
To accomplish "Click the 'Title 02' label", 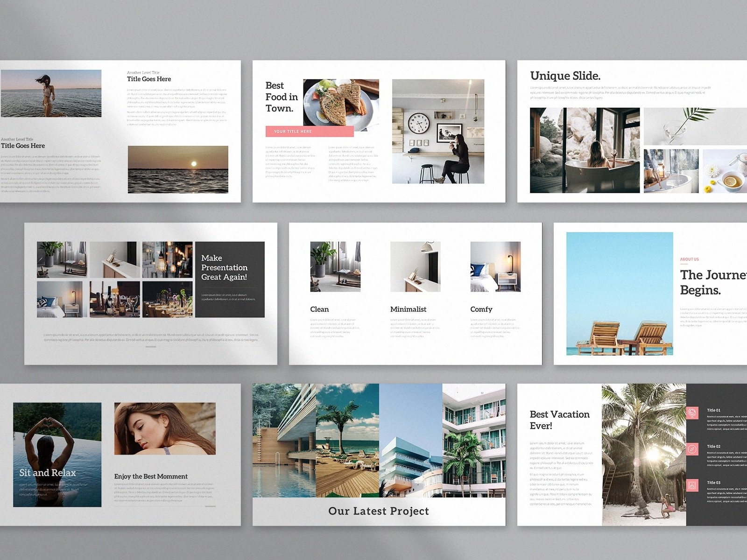I will pyautogui.click(x=713, y=447).
